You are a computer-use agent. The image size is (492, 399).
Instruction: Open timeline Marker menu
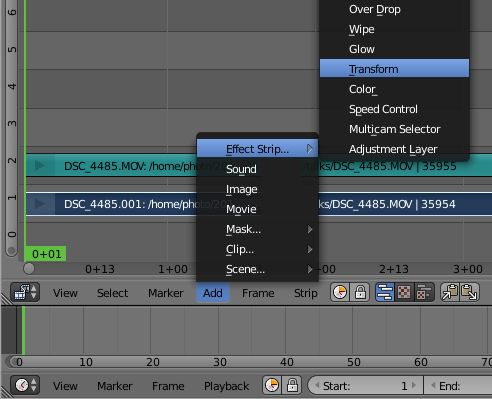click(115, 386)
